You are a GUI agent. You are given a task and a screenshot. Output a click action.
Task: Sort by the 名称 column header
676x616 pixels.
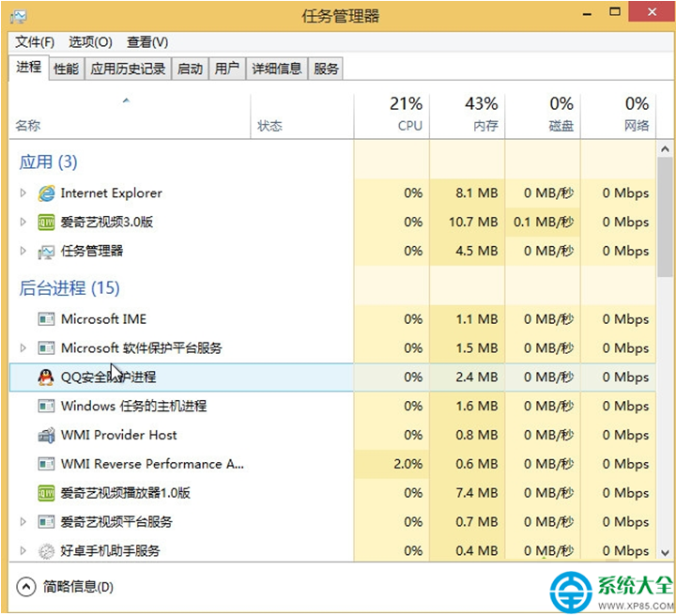(130, 116)
